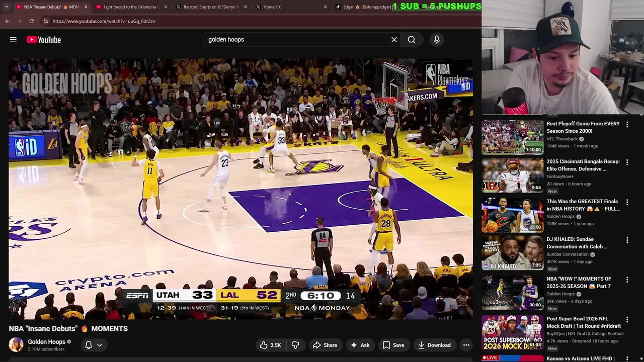Image resolution: width=644 pixels, height=362 pixels.
Task: Open site information icon beside URL
Action: 46,21
